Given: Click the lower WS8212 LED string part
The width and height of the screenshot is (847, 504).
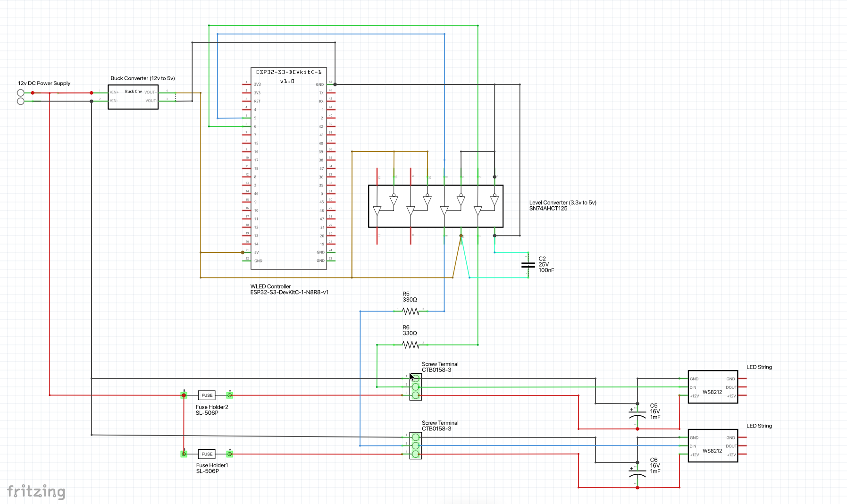Looking at the screenshot, I should (x=713, y=446).
